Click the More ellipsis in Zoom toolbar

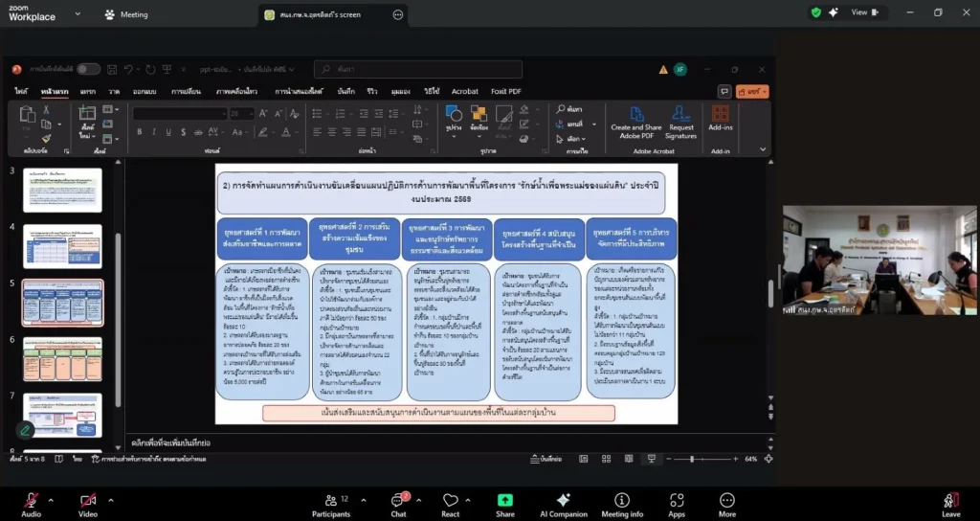[727, 501]
